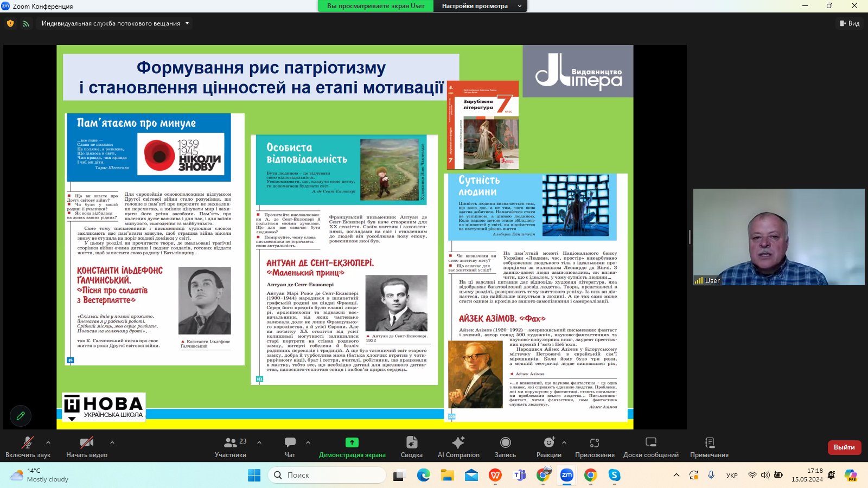Open the streaming service dropdown
The height and width of the screenshot is (488, 868).
(115, 23)
